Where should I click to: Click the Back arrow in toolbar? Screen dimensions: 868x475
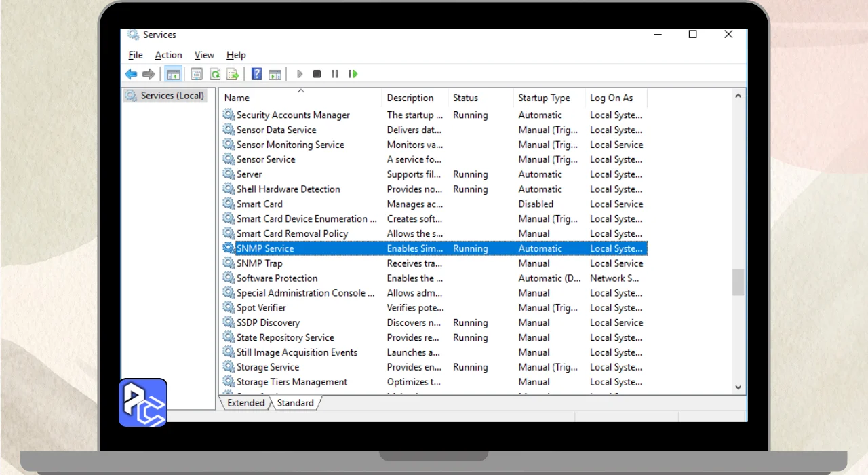[x=131, y=74]
